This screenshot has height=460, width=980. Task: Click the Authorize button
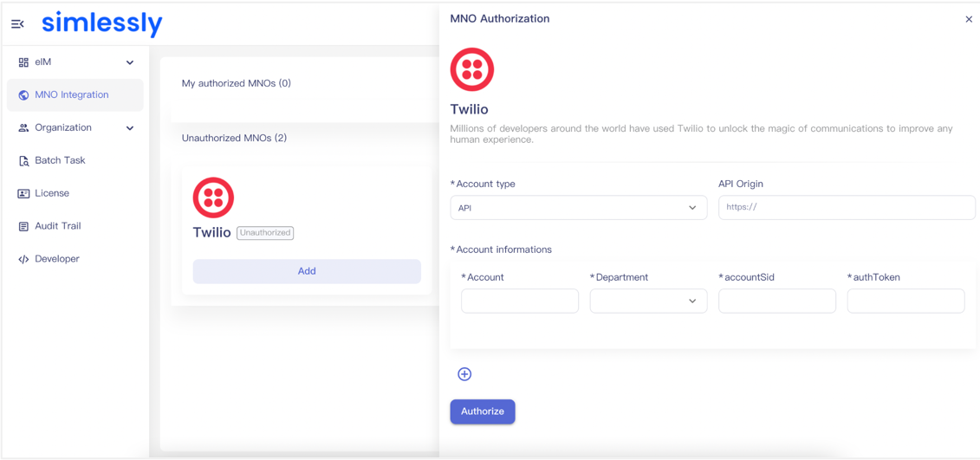click(483, 411)
